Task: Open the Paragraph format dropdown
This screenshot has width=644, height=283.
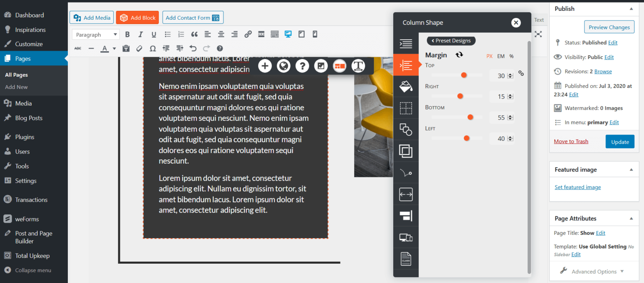Action: (96, 35)
